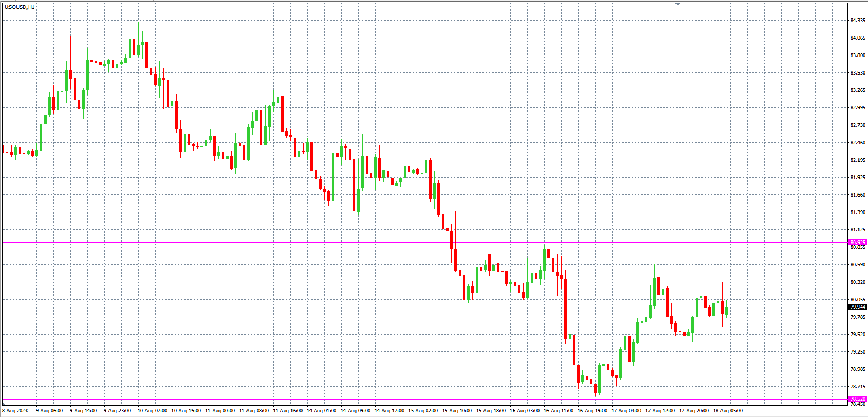Click the last green candle on the chart
868x417 pixels.
point(727,310)
